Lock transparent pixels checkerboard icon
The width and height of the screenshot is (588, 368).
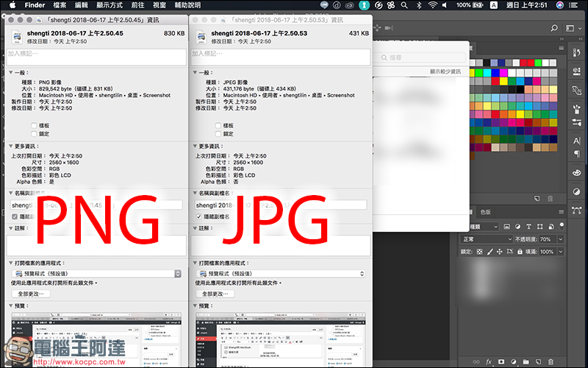coord(480,252)
